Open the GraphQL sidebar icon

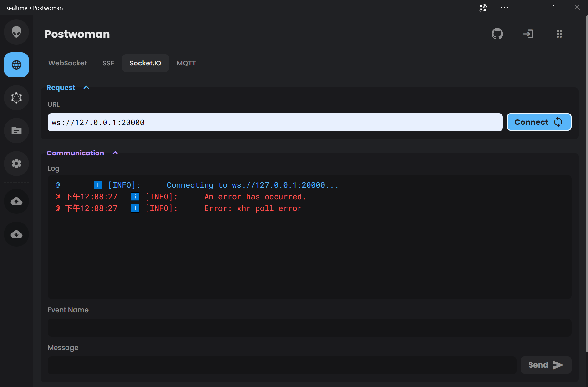16,98
